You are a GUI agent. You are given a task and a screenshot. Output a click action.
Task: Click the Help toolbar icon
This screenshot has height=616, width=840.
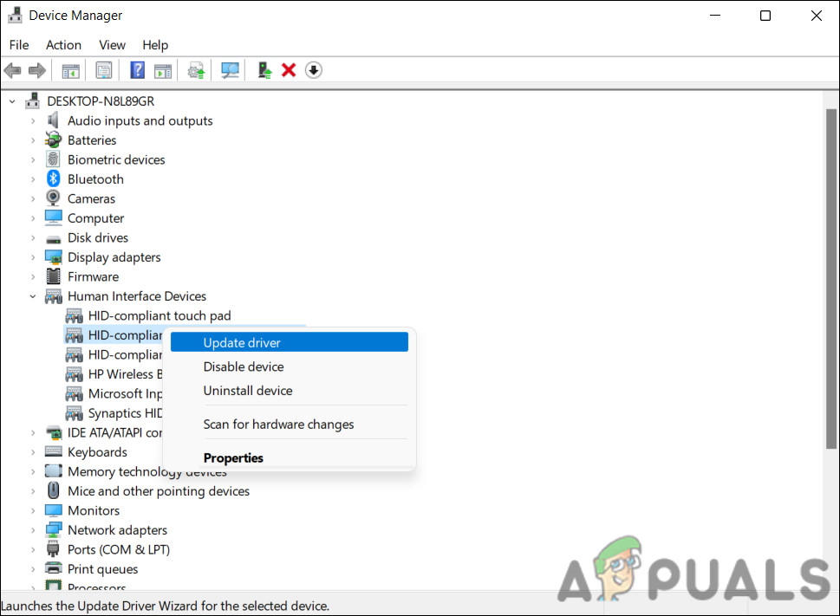coord(137,69)
